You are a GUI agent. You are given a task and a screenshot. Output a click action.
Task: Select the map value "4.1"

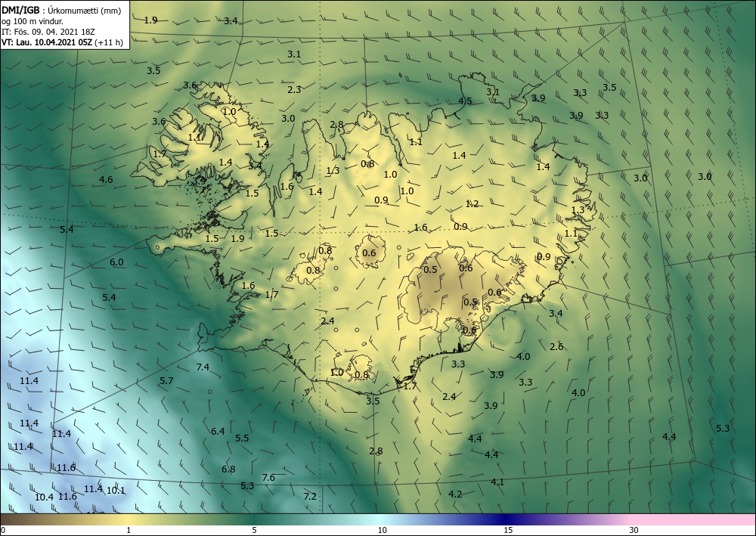click(497, 482)
